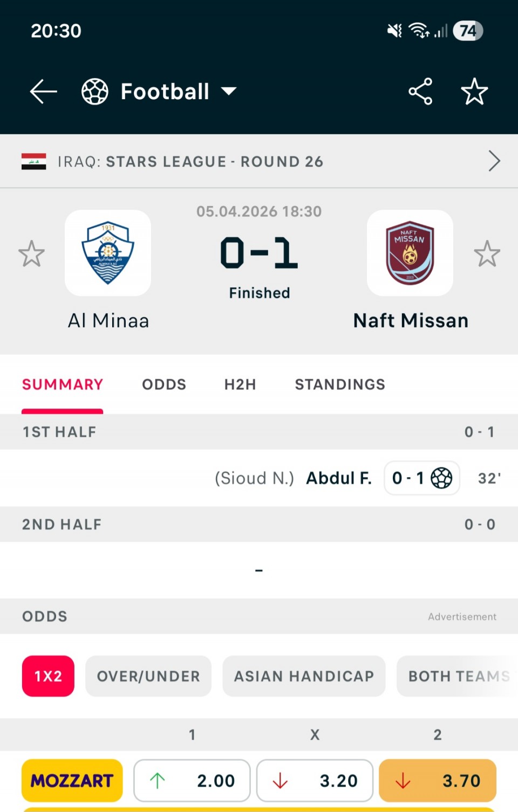Tap the football sport icon in header
This screenshot has width=518, height=812.
tap(95, 92)
